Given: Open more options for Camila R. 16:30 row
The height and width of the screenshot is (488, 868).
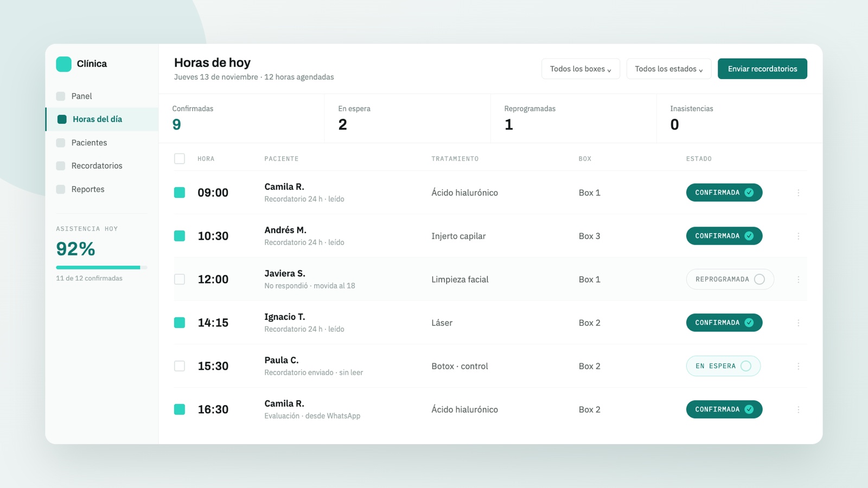Looking at the screenshot, I should click(798, 409).
